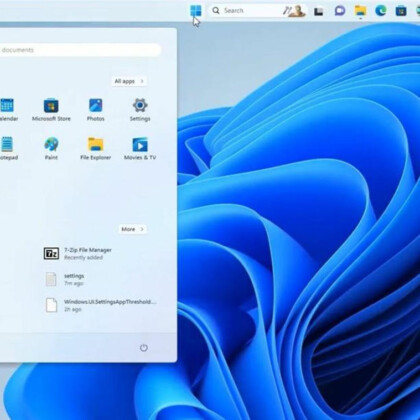Screen dimensions: 420x420
Task: Launch the Movies & TV app
Action: coord(140,149)
